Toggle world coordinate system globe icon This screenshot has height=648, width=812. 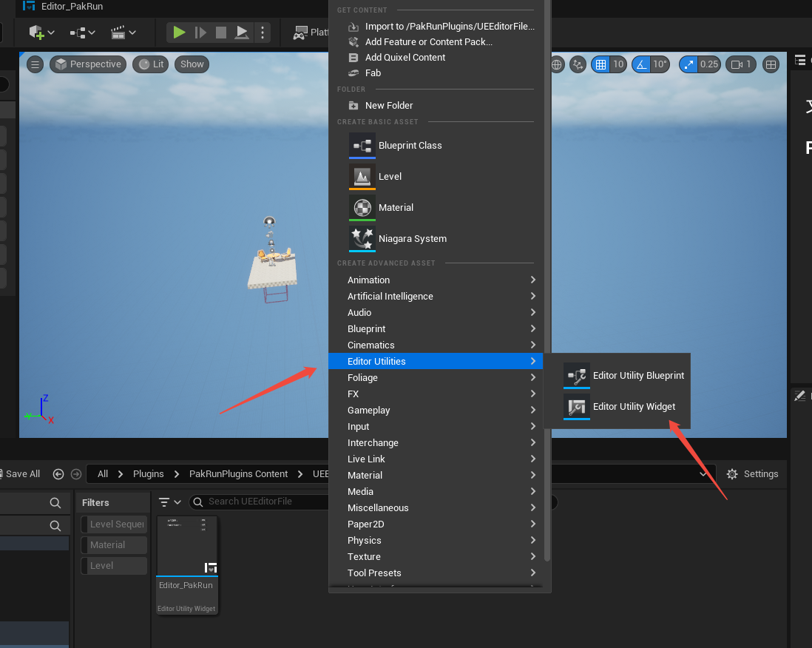pos(557,64)
